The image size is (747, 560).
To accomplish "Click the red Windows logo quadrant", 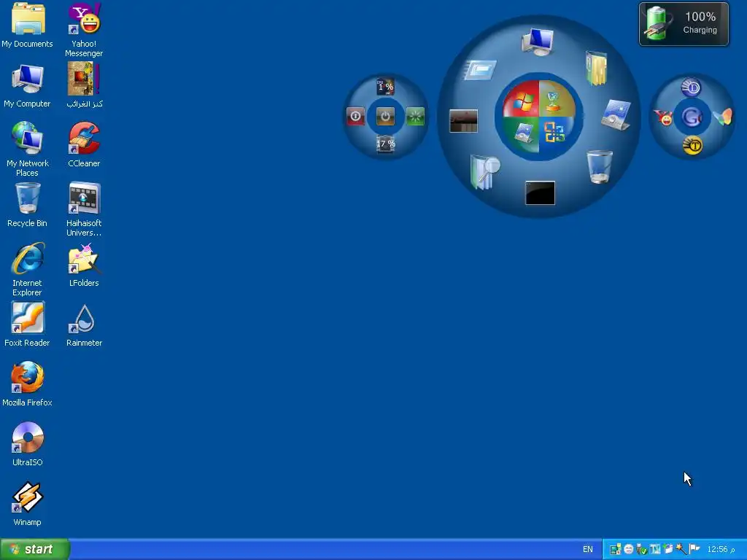I will 520,98.
